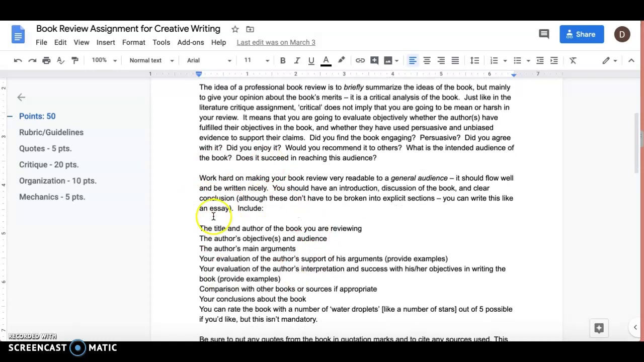The image size is (644, 362).
Task: Click the Redo arrow icon
Action: (32, 60)
